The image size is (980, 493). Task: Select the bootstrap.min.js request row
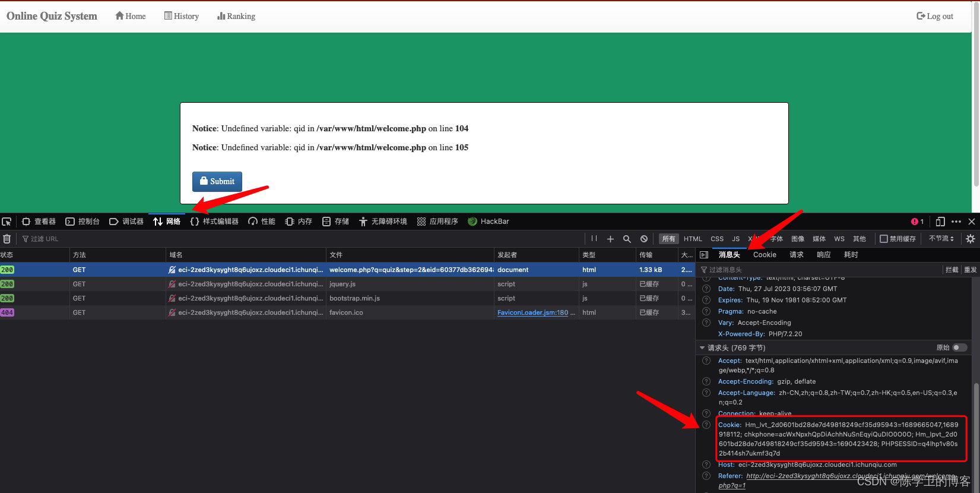pyautogui.click(x=347, y=298)
